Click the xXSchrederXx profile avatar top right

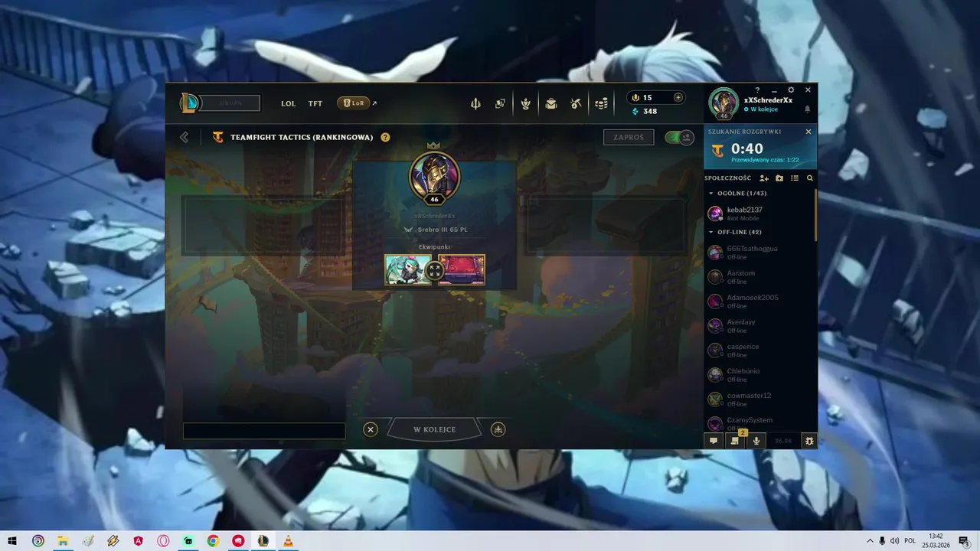click(x=724, y=103)
